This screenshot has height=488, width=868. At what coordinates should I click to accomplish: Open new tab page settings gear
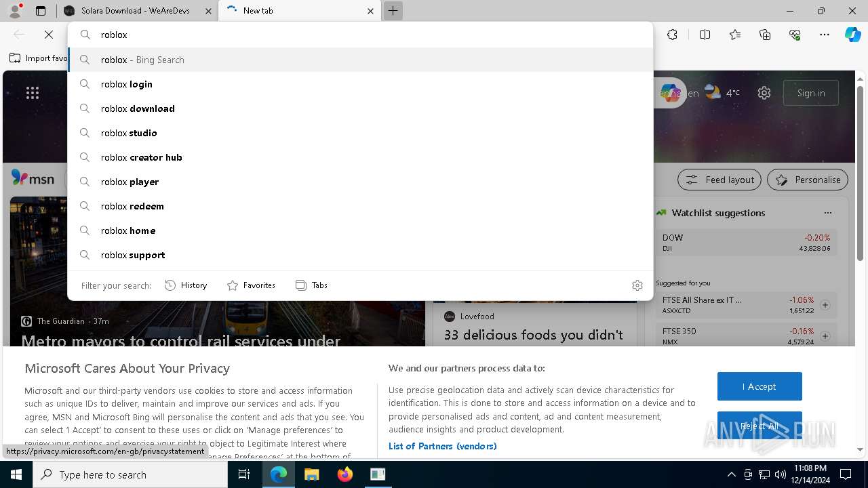click(764, 93)
